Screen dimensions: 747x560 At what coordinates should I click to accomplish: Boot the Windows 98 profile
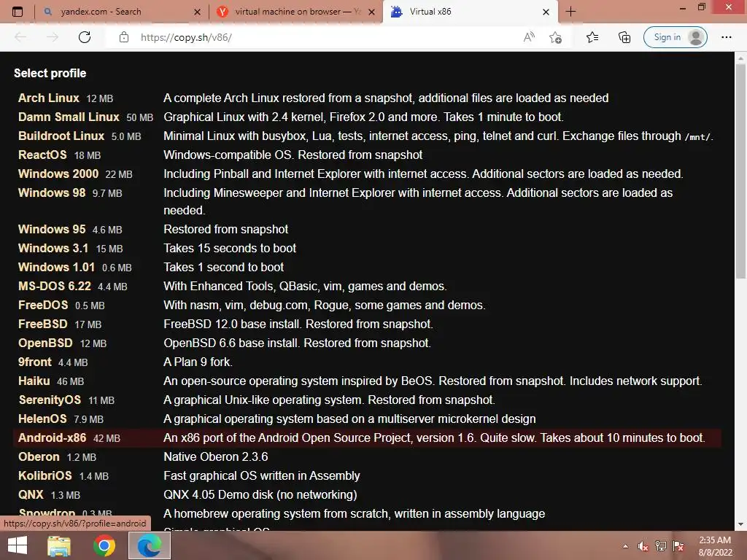[x=52, y=192]
